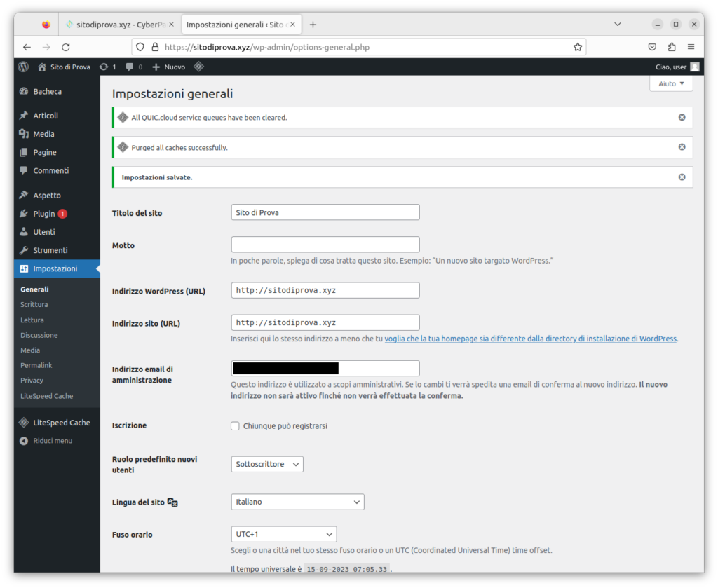Open Bacheca in the sidebar
The height and width of the screenshot is (588, 718).
(x=57, y=92)
